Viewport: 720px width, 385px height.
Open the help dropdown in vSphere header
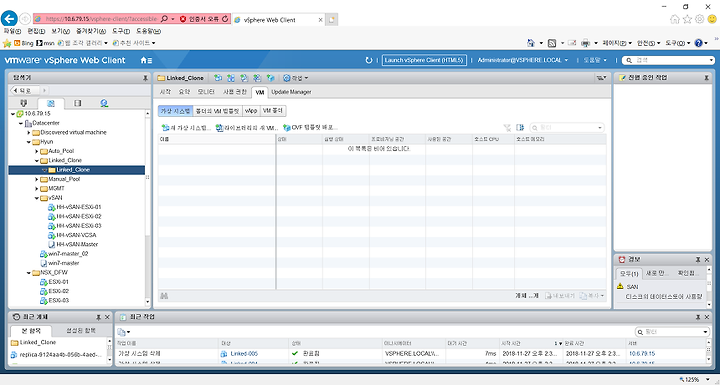coord(595,60)
